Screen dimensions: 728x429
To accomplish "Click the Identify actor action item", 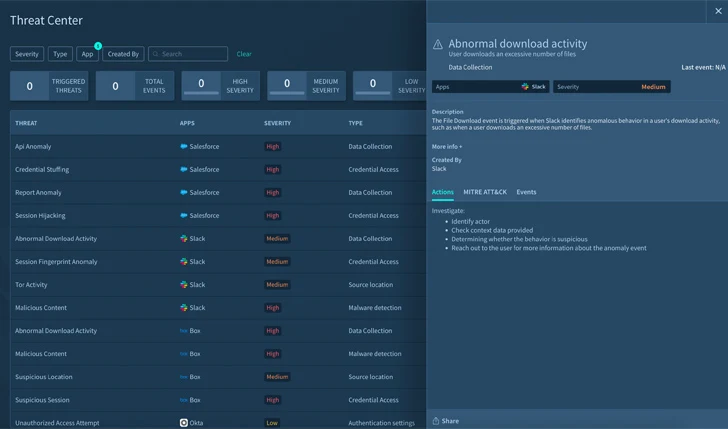I will click(x=470, y=221).
